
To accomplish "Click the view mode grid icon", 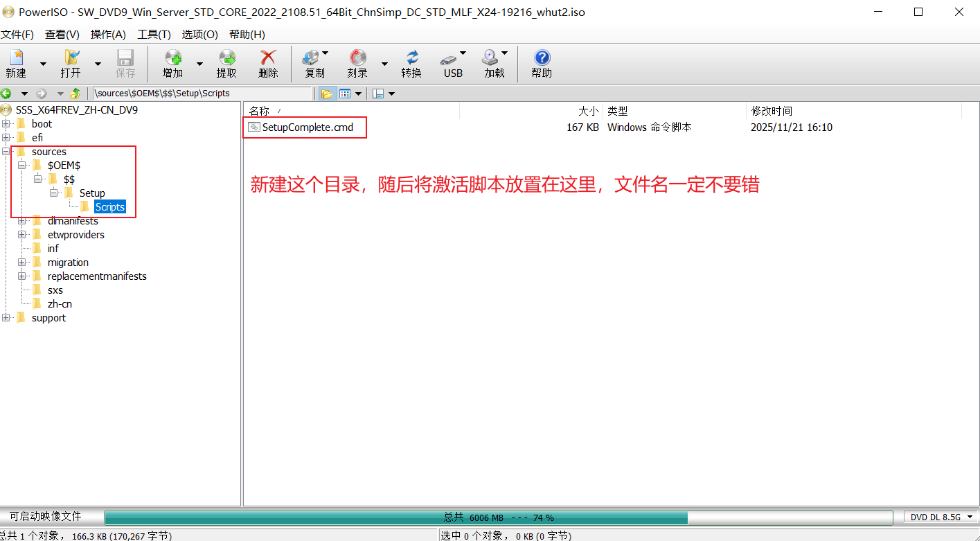I will [x=345, y=94].
